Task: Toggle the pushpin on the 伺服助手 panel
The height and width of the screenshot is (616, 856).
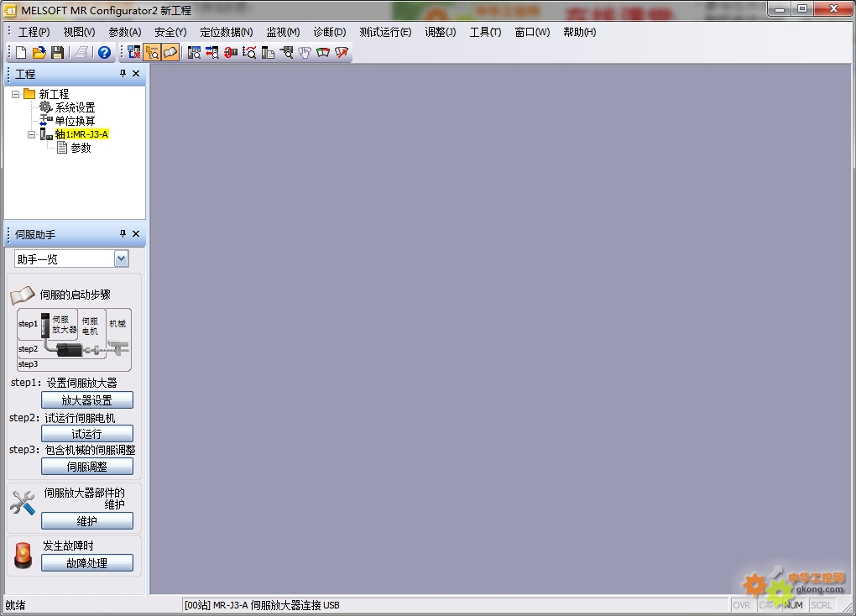Action: click(x=123, y=234)
